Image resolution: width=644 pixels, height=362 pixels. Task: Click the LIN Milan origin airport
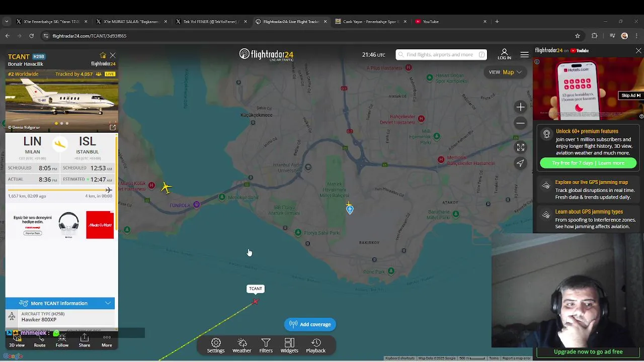(x=32, y=145)
